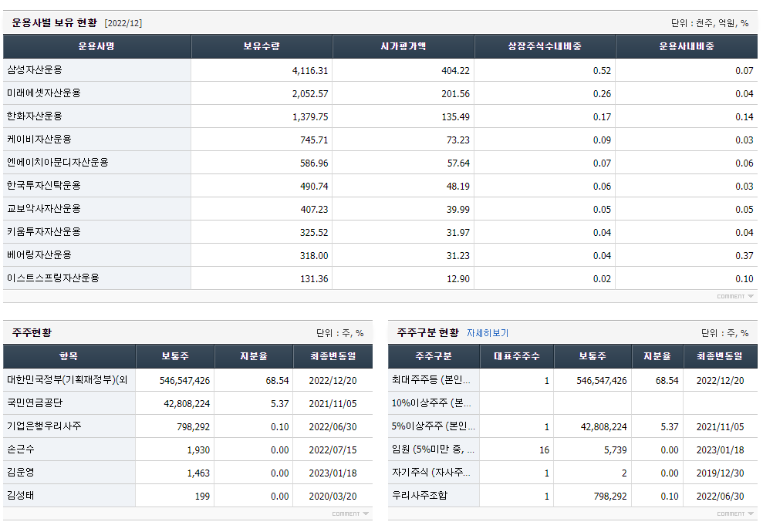
Task: Select the 우리사주조합 row
Action: tap(572, 496)
